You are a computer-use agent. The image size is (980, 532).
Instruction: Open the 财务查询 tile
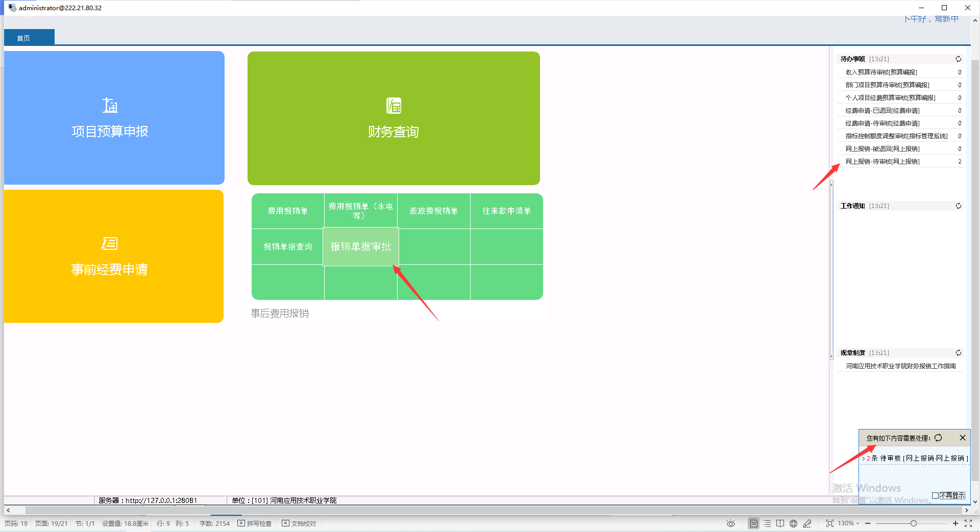point(394,118)
